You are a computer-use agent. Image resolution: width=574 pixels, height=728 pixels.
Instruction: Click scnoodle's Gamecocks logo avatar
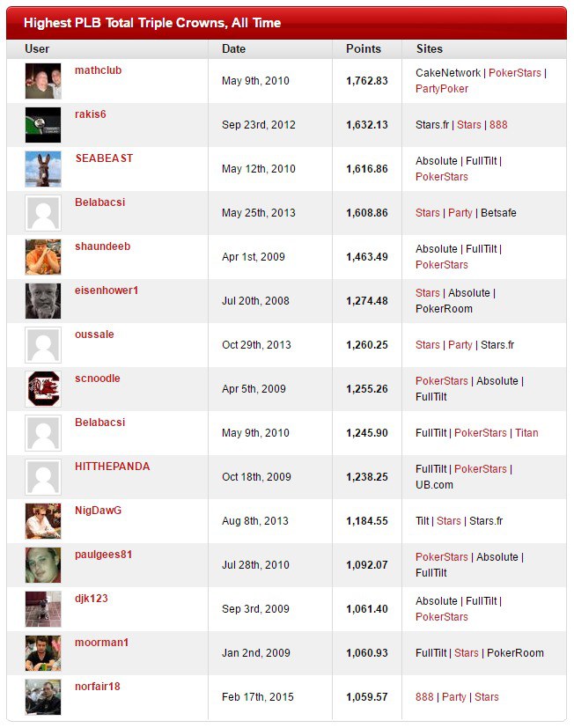pyautogui.click(x=43, y=389)
